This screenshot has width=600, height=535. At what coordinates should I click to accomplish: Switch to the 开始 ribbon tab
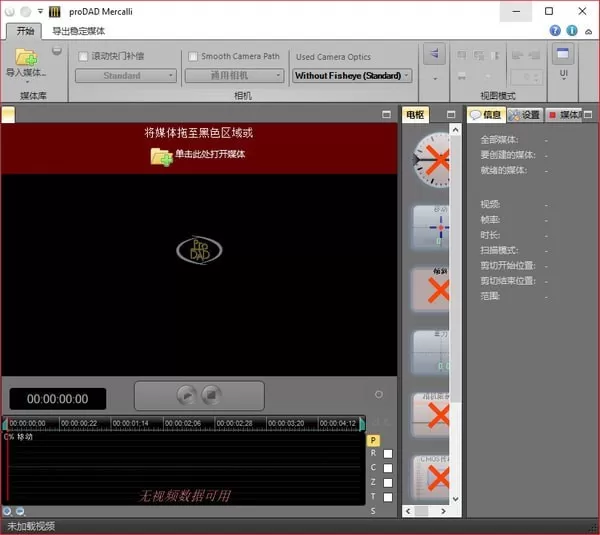(25, 31)
